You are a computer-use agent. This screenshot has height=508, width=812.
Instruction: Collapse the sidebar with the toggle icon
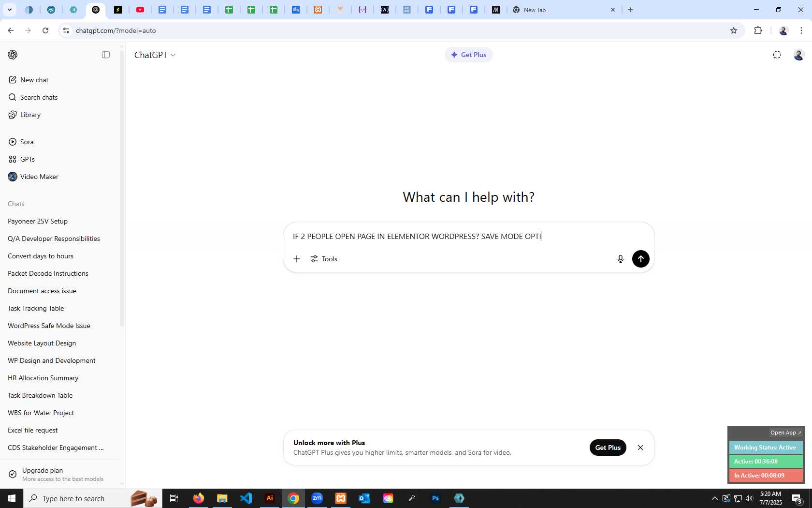(x=106, y=55)
